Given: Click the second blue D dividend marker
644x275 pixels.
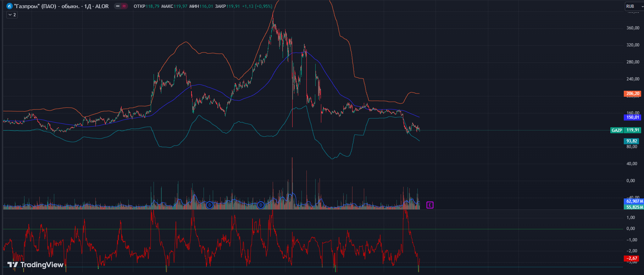Looking at the screenshot, I should click(x=261, y=205).
